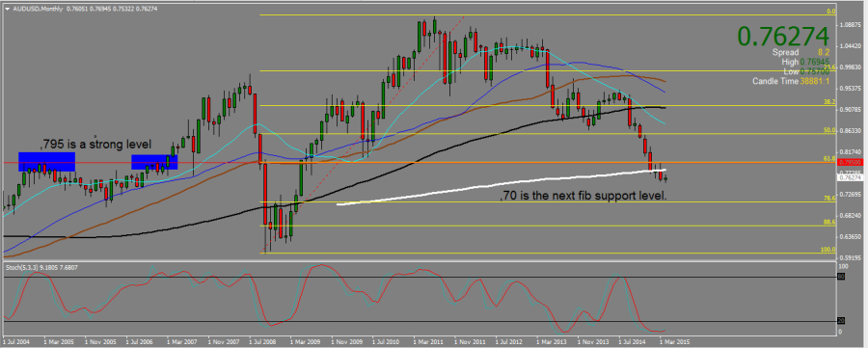This screenshot has width=868, height=348.
Task: Select the ',70 is the next fib support level.' note
Action: 583,196
